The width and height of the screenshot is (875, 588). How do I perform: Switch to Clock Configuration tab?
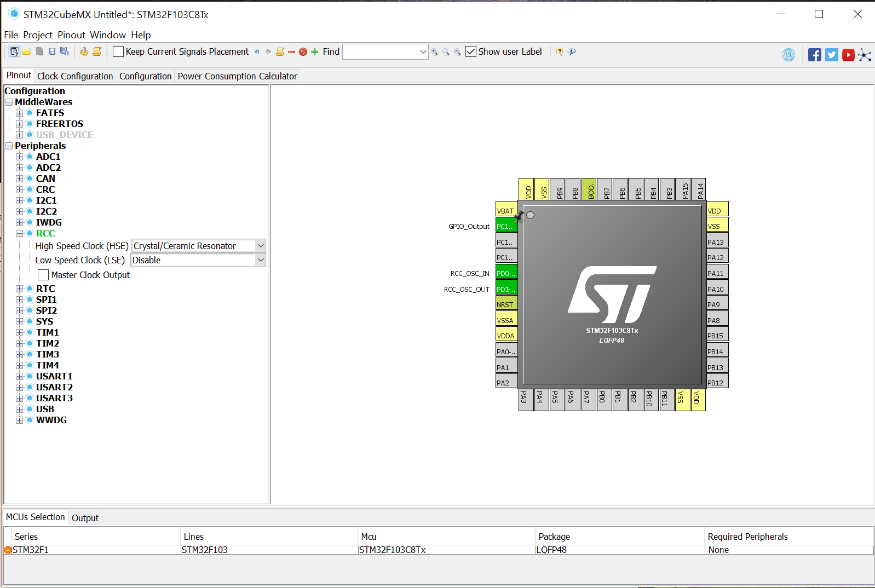pyautogui.click(x=75, y=76)
